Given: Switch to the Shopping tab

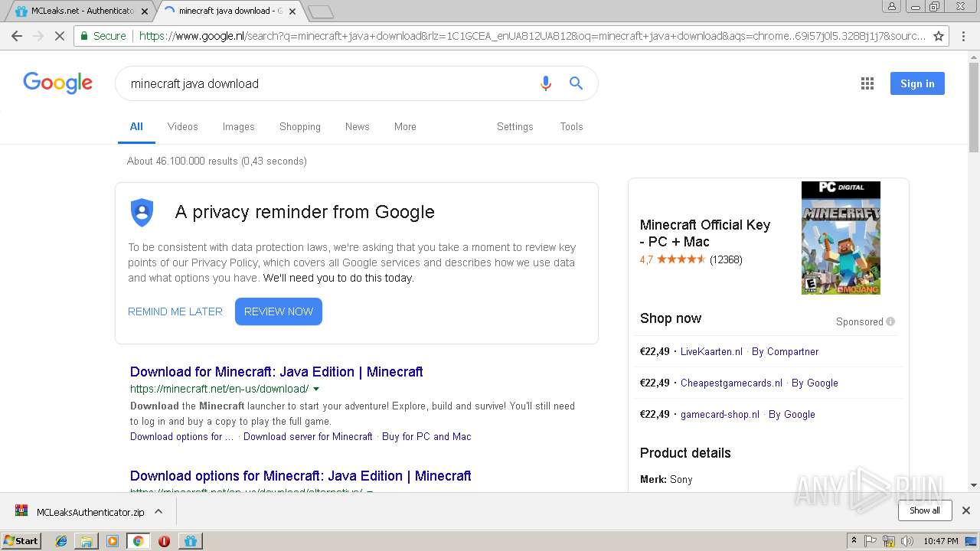Looking at the screenshot, I should [299, 126].
